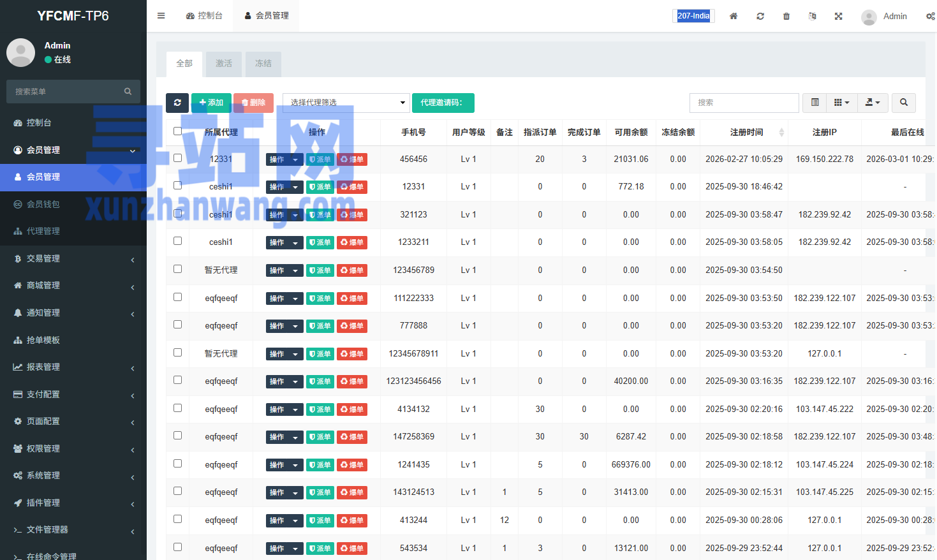Open the settings gears icon at top right
This screenshot has width=937, height=560.
point(930,16)
